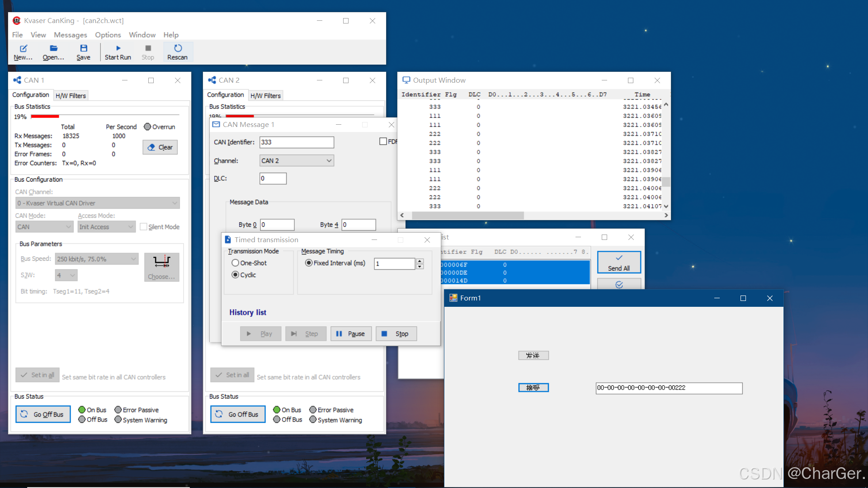Click Go Off Bus in CAN 2
Viewport: 868px width, 488px height.
click(238, 414)
